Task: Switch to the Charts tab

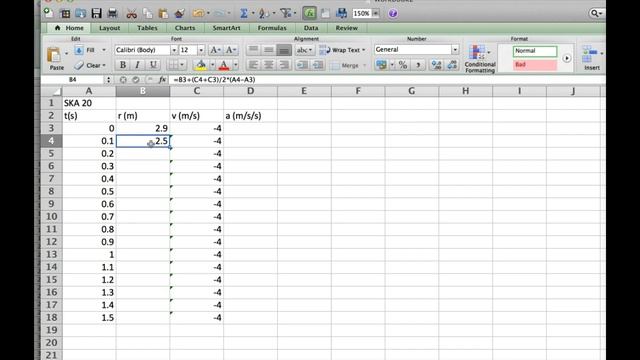Action: (184, 28)
